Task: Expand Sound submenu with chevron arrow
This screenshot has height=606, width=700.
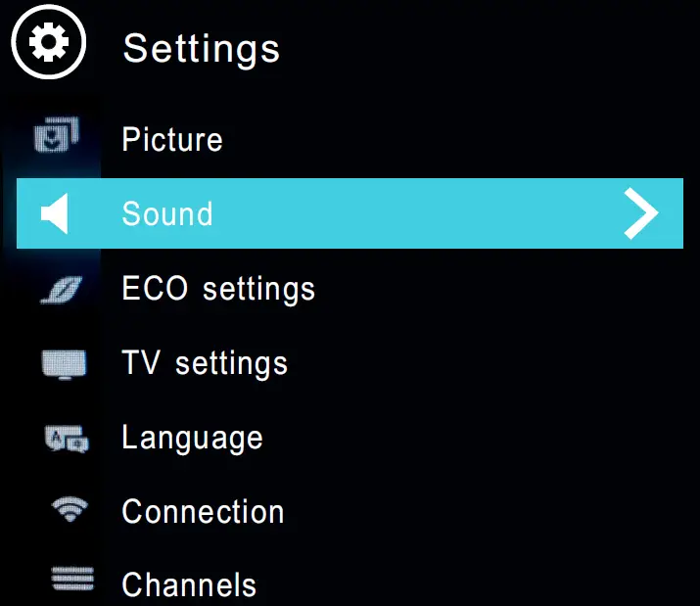Action: [x=641, y=213]
